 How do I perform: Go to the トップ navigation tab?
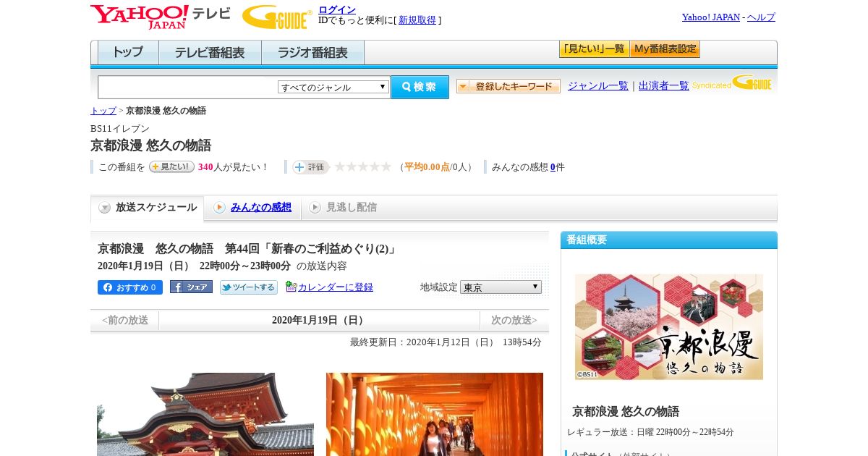click(x=128, y=53)
